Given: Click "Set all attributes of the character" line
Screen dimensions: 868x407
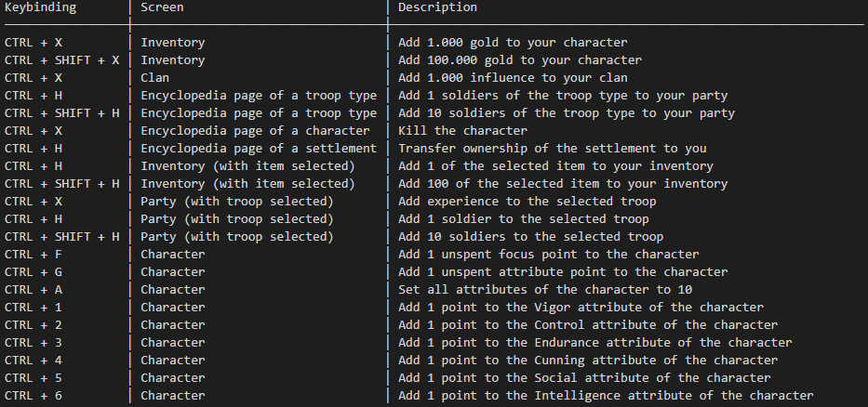Looking at the screenshot, I should click(x=544, y=290).
